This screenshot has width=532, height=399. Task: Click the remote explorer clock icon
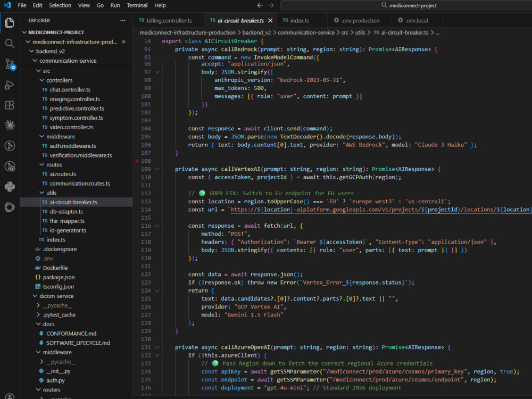(x=10, y=166)
